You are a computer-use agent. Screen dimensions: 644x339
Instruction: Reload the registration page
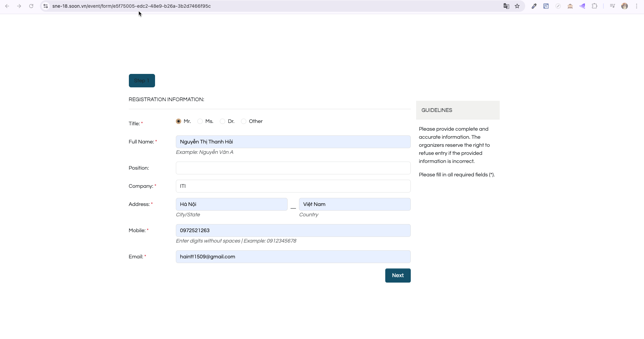point(31,6)
